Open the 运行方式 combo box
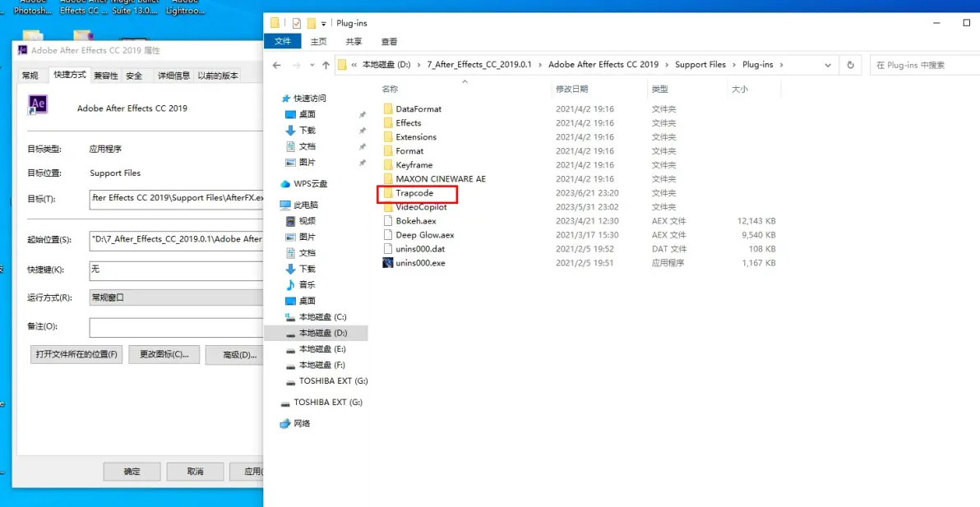Viewport: 980px width, 507px height. coord(176,297)
